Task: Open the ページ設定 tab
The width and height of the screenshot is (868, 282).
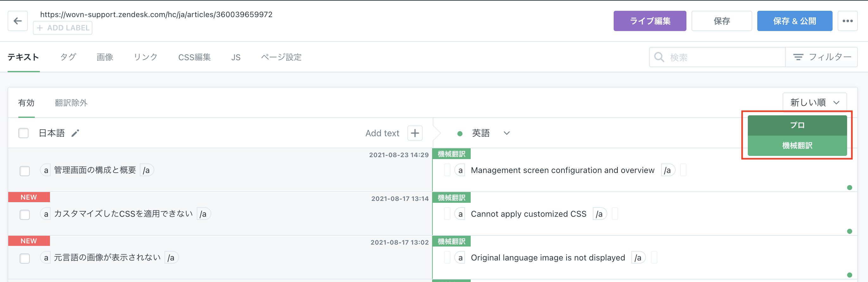Action: click(x=281, y=57)
